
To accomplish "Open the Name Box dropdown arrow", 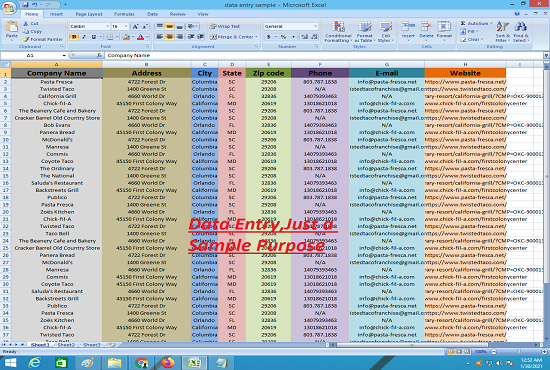I will tap(64, 55).
